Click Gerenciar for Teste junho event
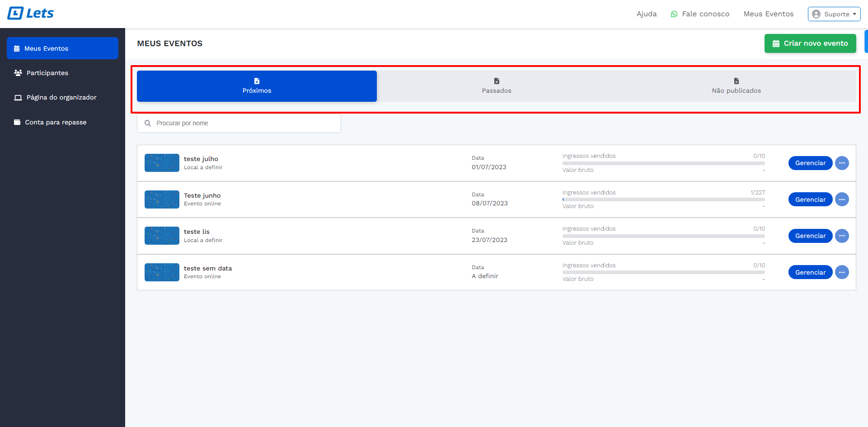 tap(810, 199)
